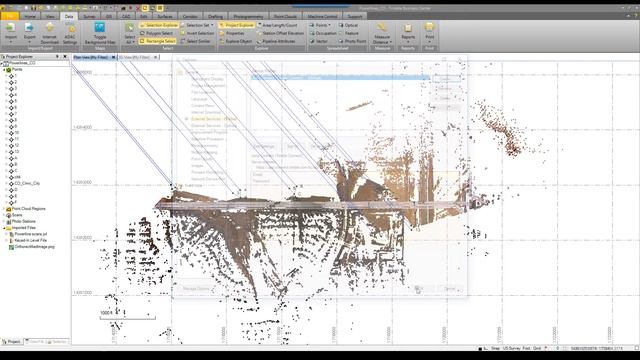Select the png image file in tree

point(34,247)
